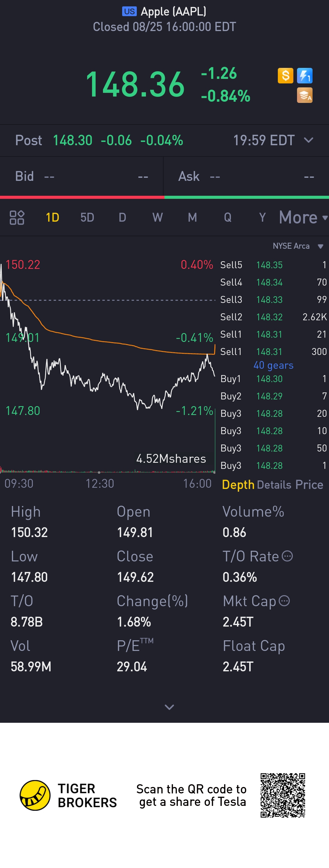Tap the Sell1 row with 300 shares
The width and height of the screenshot is (329, 868).
point(273,351)
